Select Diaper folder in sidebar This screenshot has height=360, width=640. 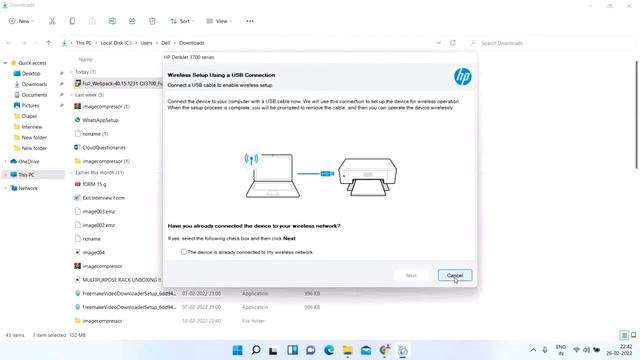coord(29,116)
